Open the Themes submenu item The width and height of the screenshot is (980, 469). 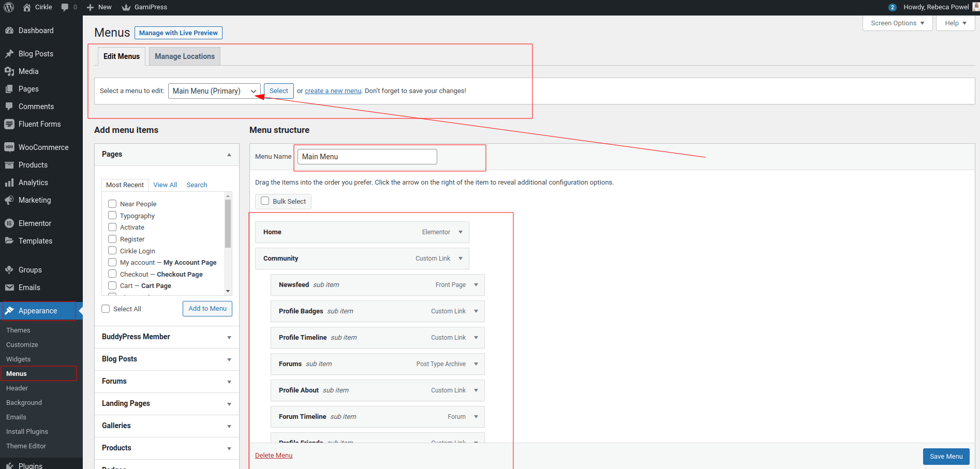click(18, 330)
